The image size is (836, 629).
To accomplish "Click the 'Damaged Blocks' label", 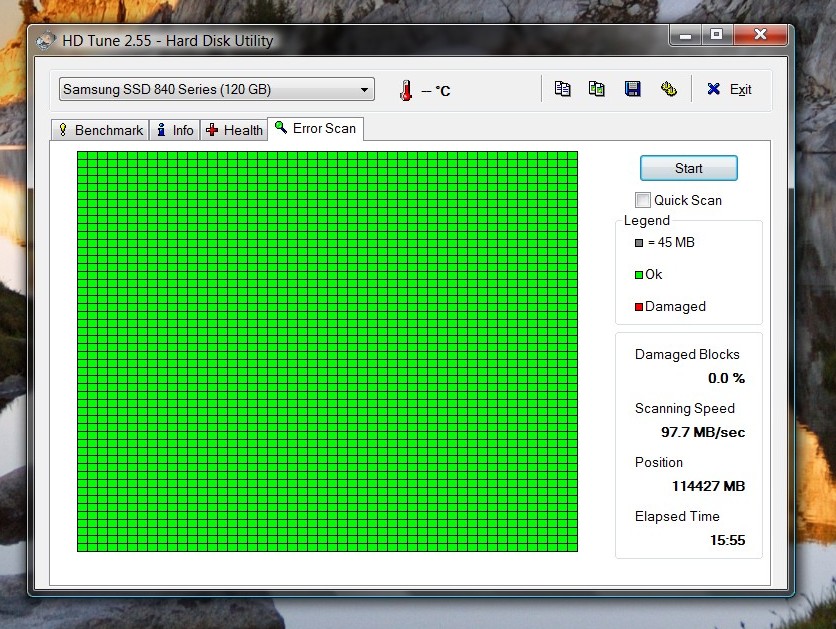I will [x=687, y=354].
